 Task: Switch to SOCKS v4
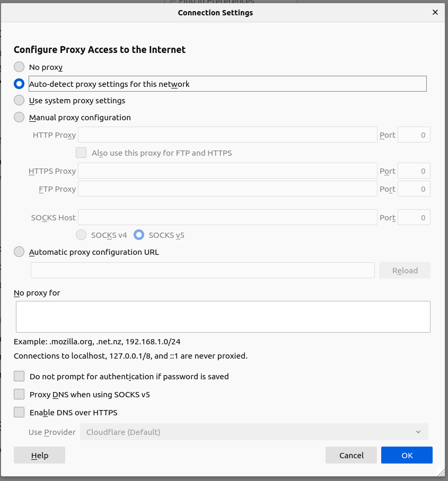81,235
